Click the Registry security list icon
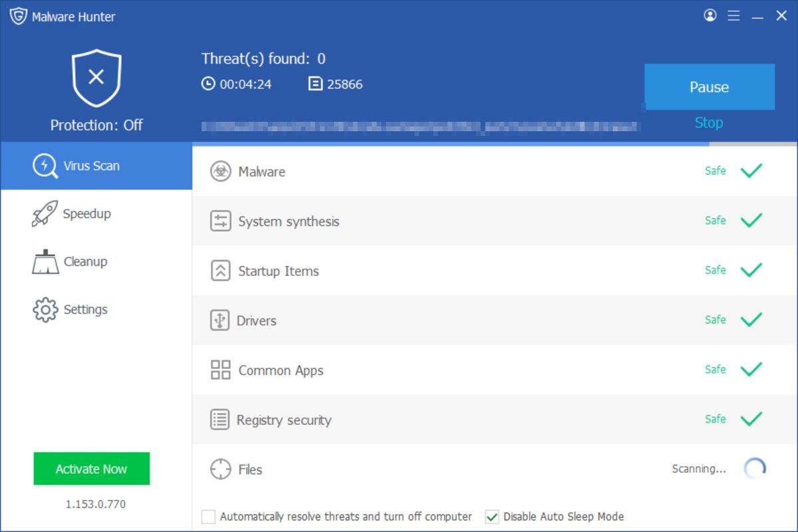Image resolution: width=798 pixels, height=532 pixels. [x=220, y=420]
